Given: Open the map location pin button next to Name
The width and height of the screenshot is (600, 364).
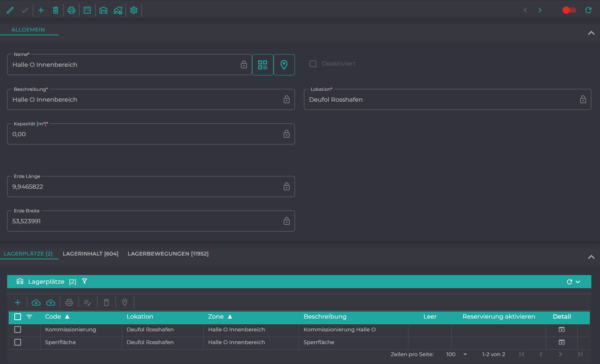Looking at the screenshot, I should click(x=284, y=65).
